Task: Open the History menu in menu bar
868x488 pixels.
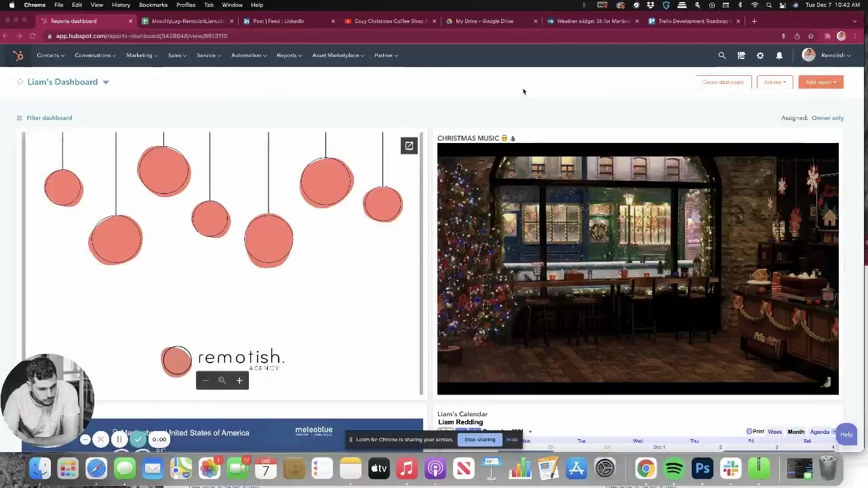Action: coord(121,5)
